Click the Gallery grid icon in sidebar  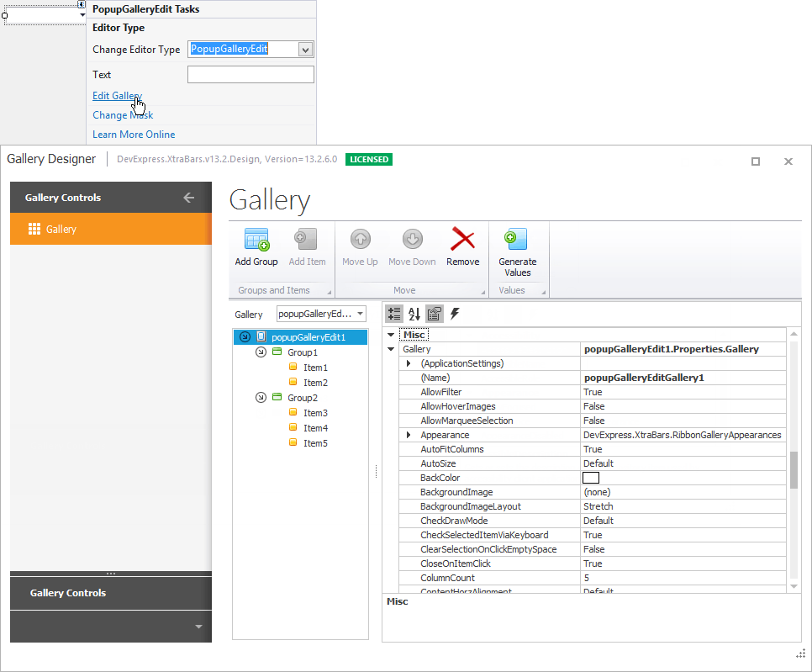point(34,229)
